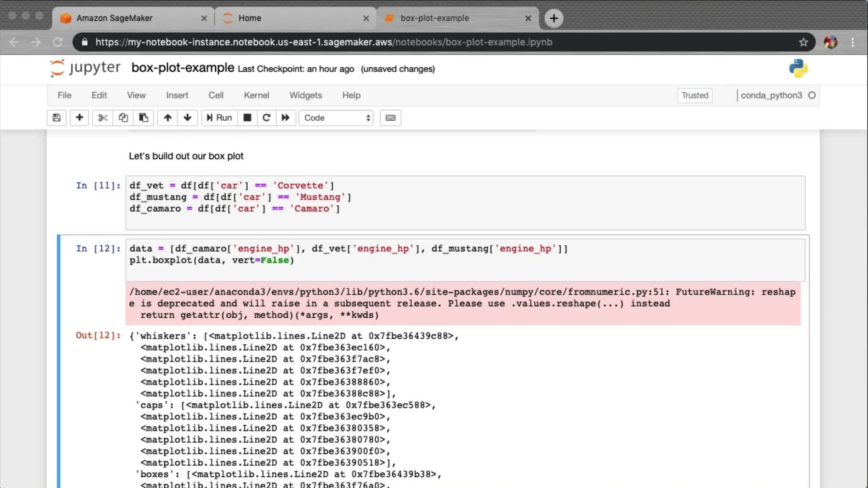
Task: Interrupt the kernel with the stop icon
Action: pos(247,118)
